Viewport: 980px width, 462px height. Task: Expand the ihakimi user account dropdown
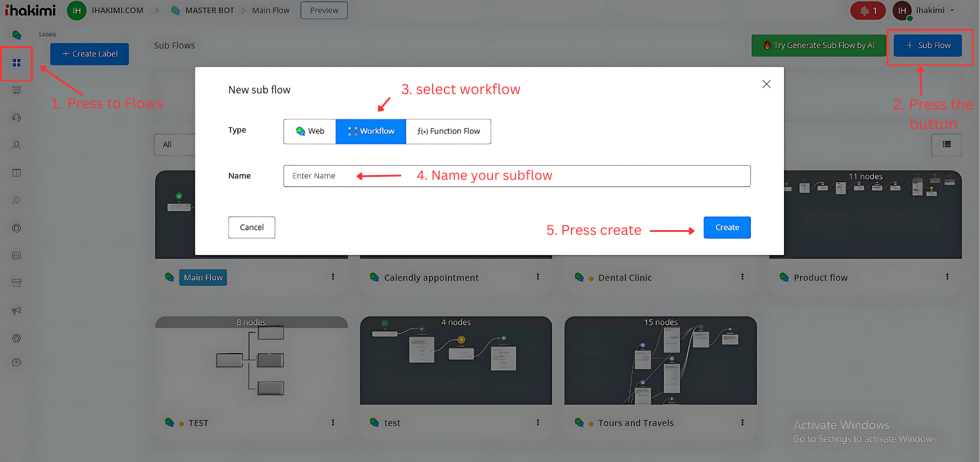point(933,11)
